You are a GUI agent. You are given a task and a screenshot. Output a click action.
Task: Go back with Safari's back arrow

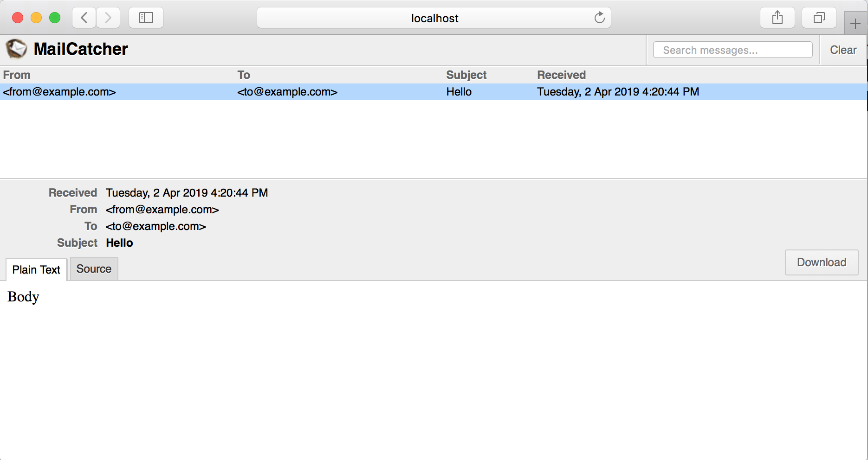tap(84, 18)
